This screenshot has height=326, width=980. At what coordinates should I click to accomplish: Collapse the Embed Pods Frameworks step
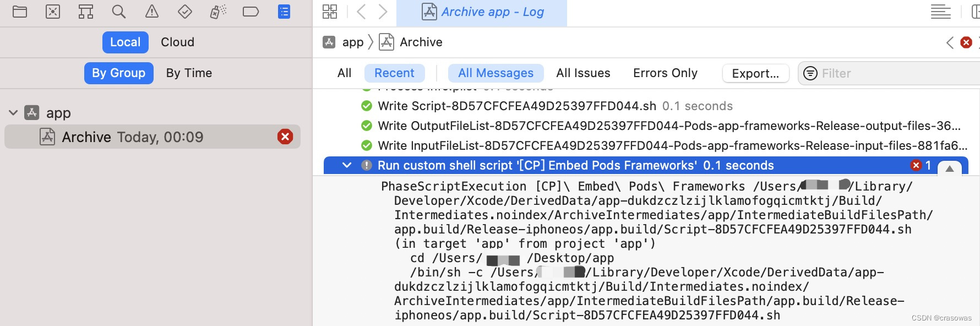347,165
